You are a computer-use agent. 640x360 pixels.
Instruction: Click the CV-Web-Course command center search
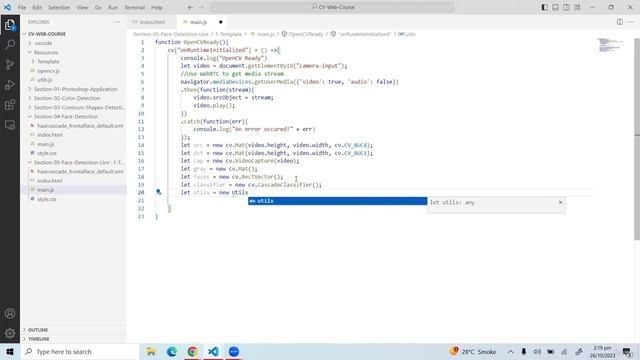pos(332,7)
